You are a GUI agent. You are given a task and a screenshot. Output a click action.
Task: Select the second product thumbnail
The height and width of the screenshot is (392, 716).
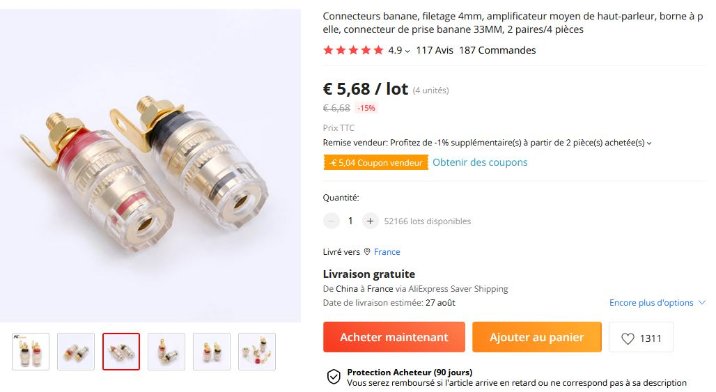pyautogui.click(x=76, y=351)
